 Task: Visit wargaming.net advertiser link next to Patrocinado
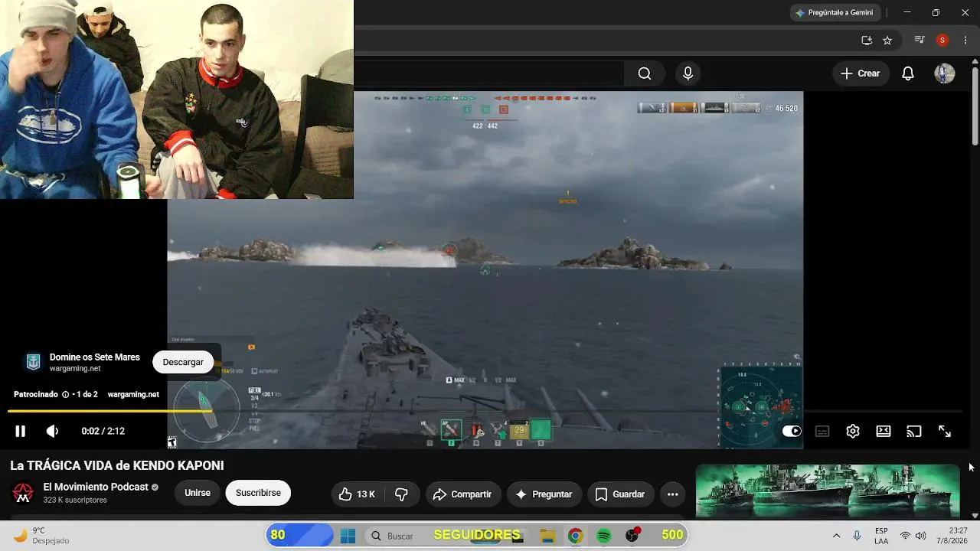pyautogui.click(x=133, y=395)
